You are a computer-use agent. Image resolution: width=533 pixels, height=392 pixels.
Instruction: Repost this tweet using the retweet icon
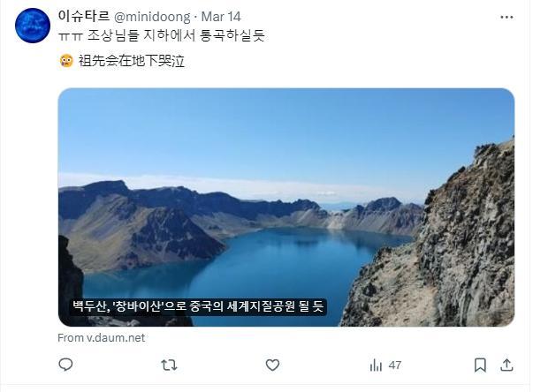point(169,366)
